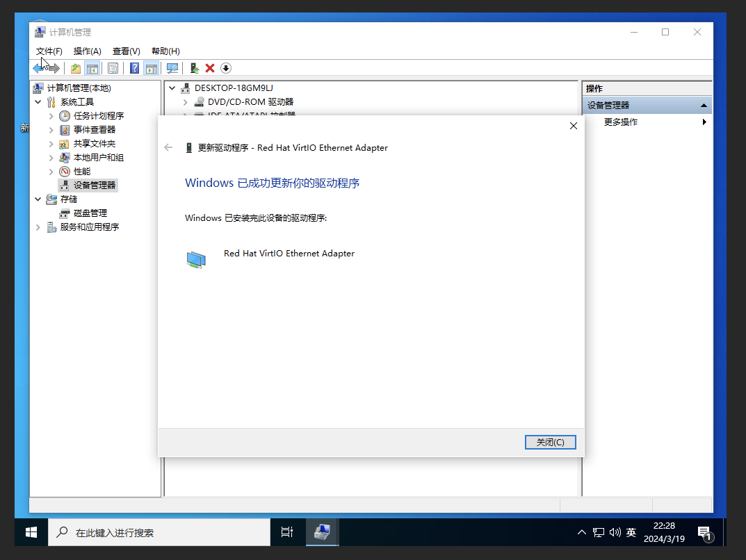Image resolution: width=746 pixels, height=560 pixels.
Task: Open the 操作(A) menu
Action: (87, 51)
